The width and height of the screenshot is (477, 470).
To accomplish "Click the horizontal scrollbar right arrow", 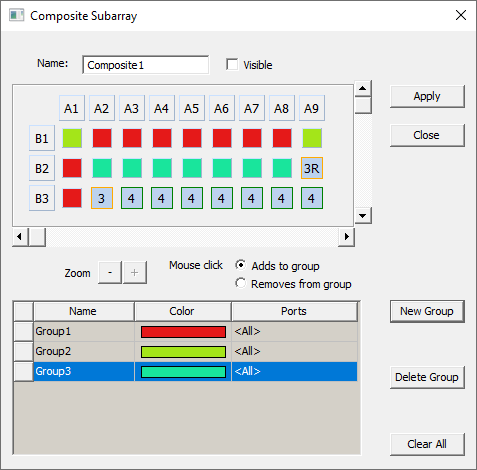I will point(346,237).
